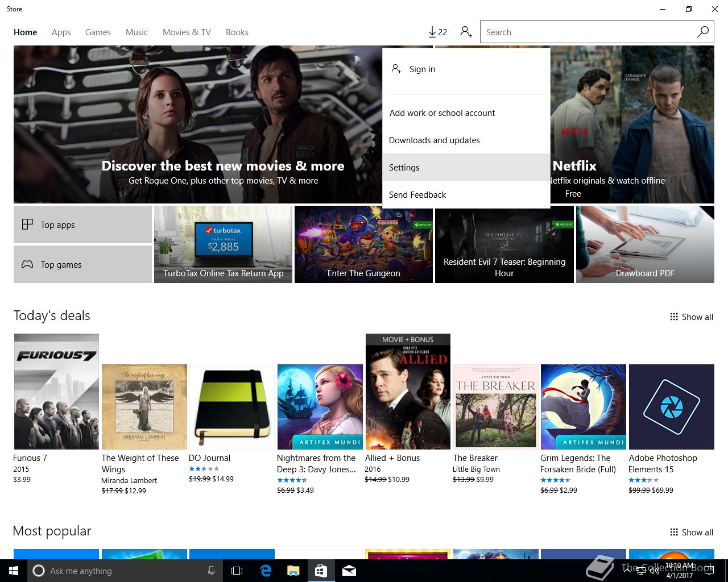Click the Furious 7 title text

tap(30, 458)
